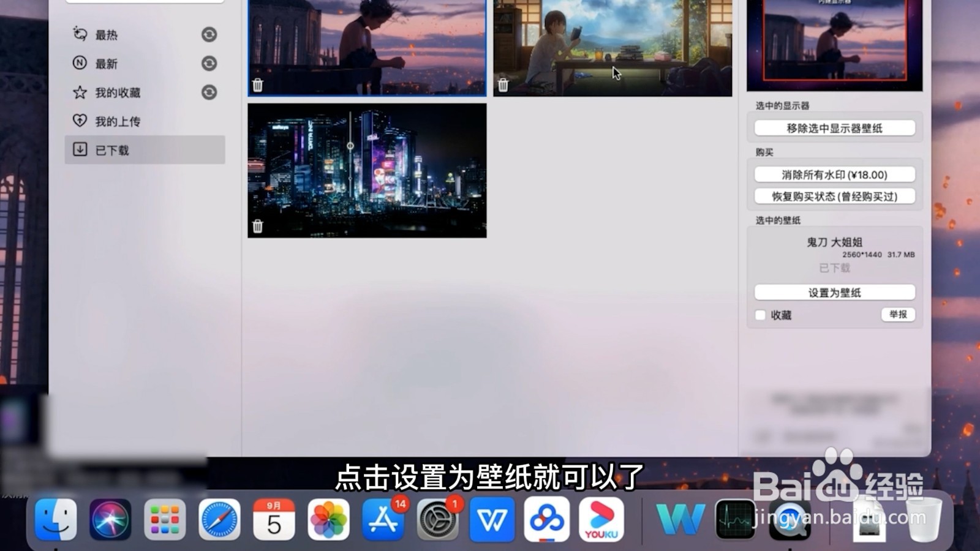The width and height of the screenshot is (980, 551).
Task: Refresh 我的收藏 with its sync icon
Action: click(209, 92)
